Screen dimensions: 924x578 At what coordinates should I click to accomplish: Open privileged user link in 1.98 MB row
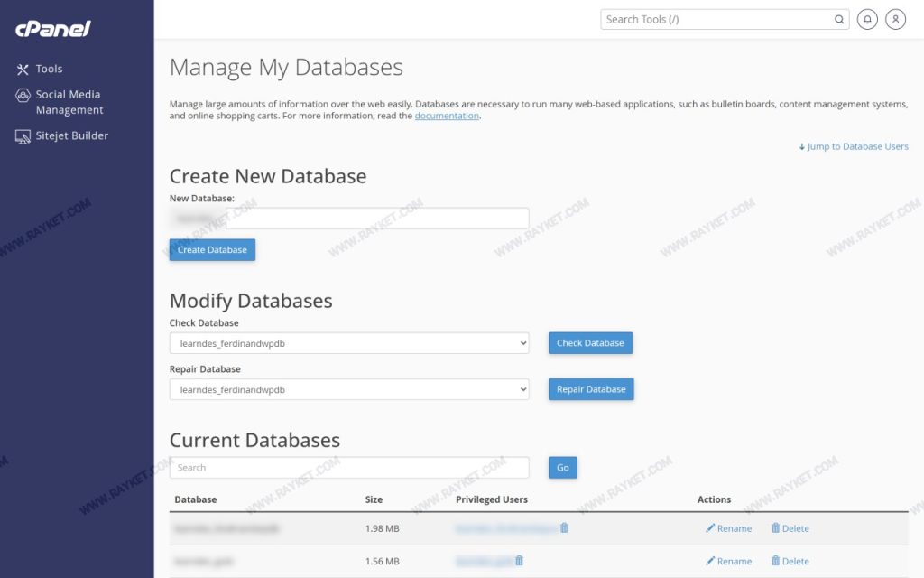point(506,528)
